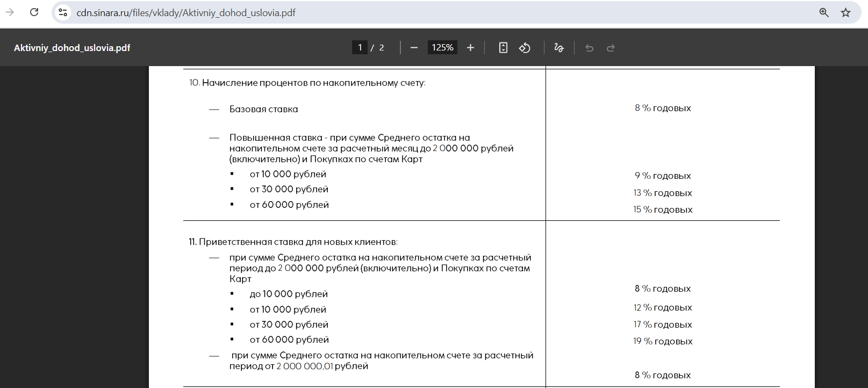
Task: Open site information icon in address bar
Action: coord(63,12)
